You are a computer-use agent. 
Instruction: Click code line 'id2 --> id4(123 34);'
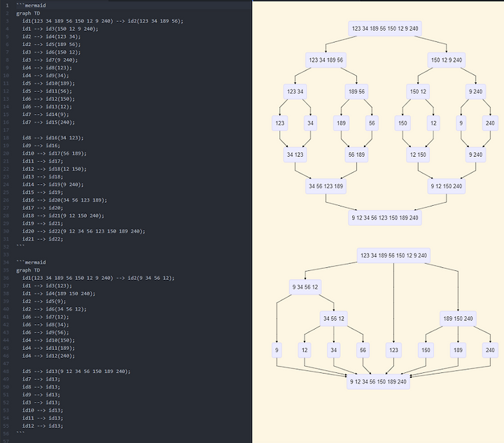51,36
